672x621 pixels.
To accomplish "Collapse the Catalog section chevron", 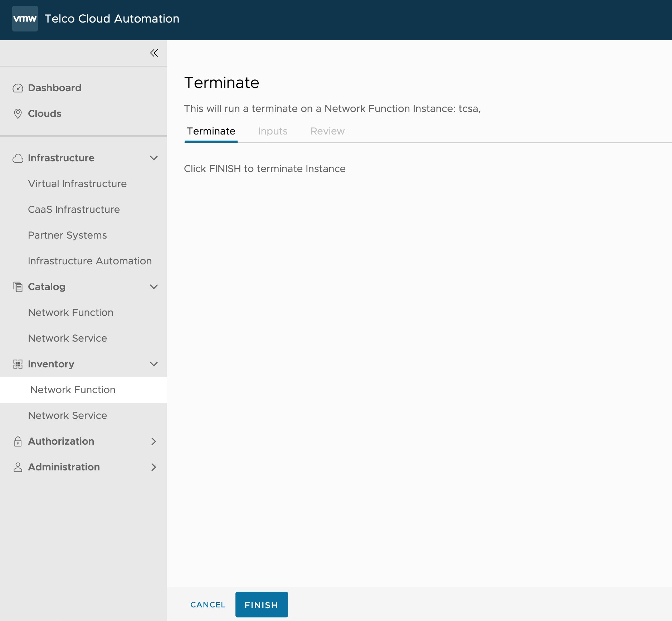I will pyautogui.click(x=154, y=287).
